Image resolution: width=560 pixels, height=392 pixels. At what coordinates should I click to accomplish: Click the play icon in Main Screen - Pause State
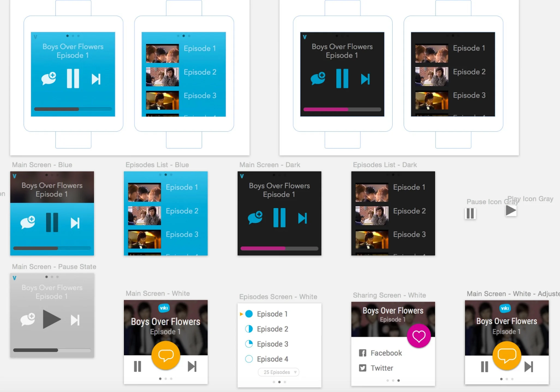point(52,319)
